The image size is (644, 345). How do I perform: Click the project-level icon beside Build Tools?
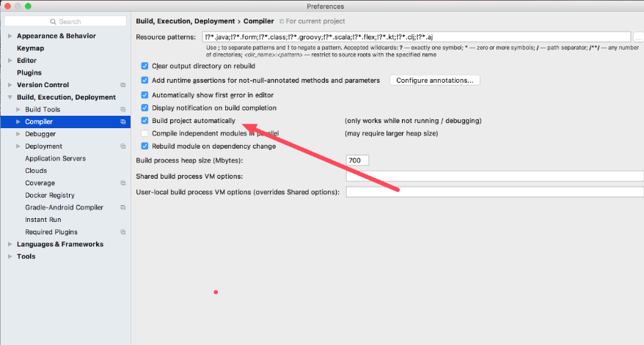123,109
